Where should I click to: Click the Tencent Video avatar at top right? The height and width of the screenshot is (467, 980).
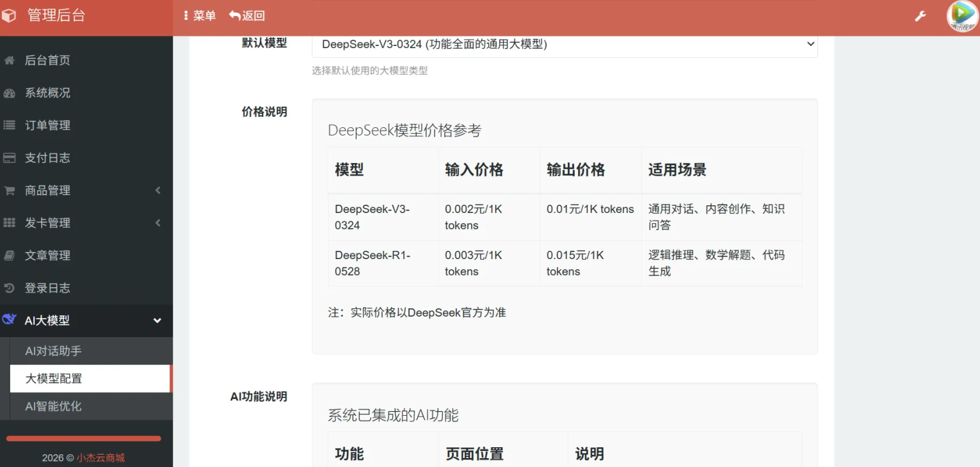(960, 15)
